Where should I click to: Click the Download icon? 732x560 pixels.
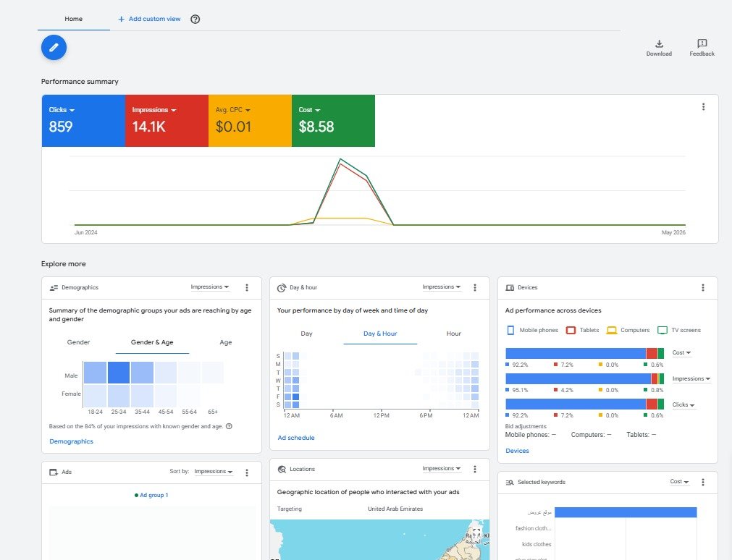[659, 44]
